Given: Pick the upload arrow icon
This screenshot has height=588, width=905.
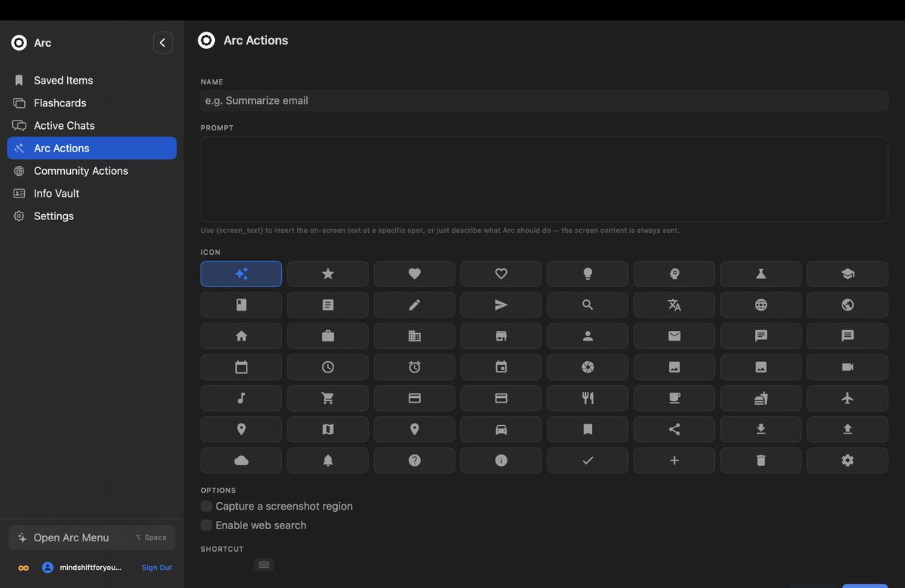Looking at the screenshot, I should [x=848, y=429].
